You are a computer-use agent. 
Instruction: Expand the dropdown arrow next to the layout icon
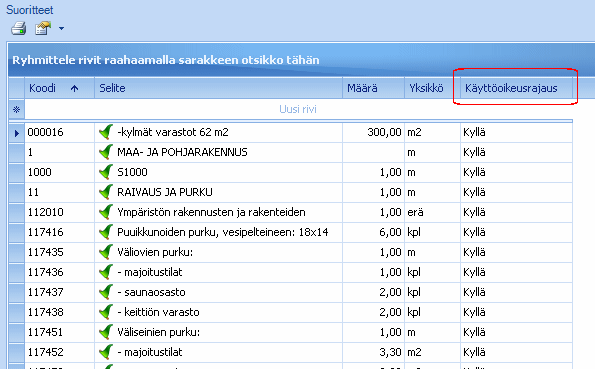(61, 28)
